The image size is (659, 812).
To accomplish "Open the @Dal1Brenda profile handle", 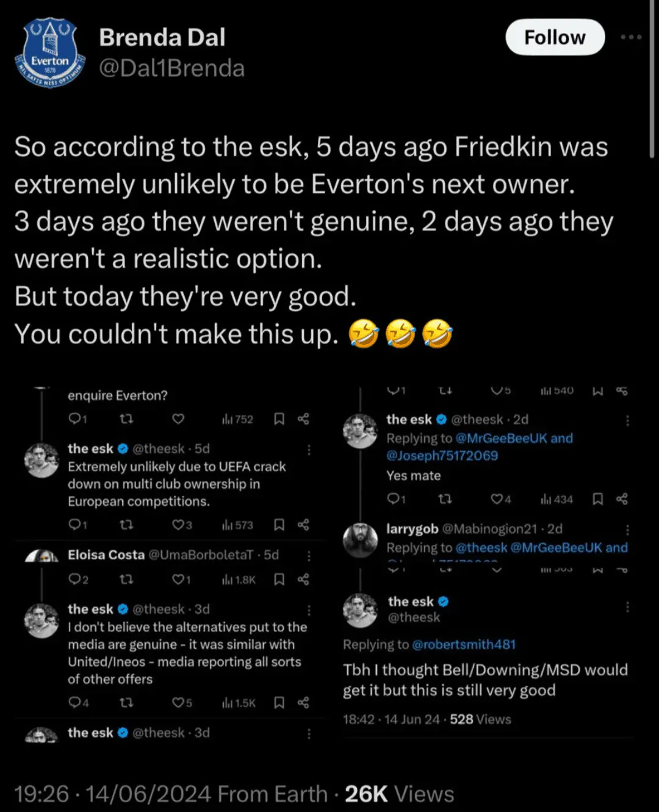I will [x=171, y=68].
